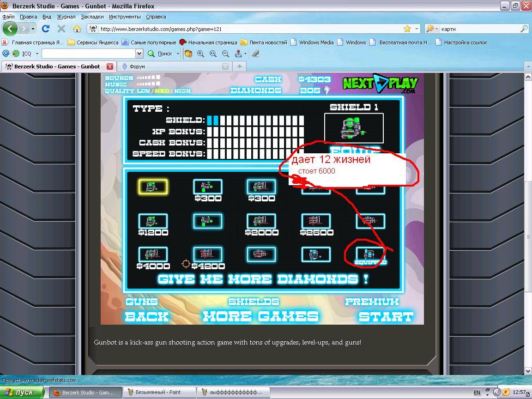Image resolution: width=532 pixels, height=399 pixels.
Task: Bookmark this page with the star icon
Action: pyautogui.click(x=407, y=29)
